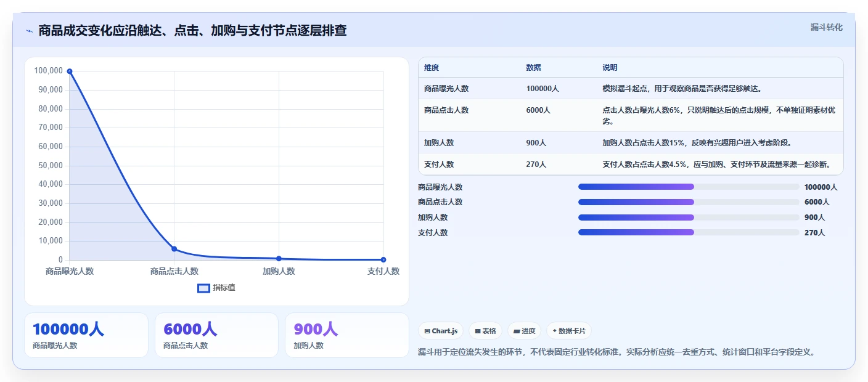Click the 商品点击人数 x-axis label
The height and width of the screenshot is (382, 868).
(174, 271)
